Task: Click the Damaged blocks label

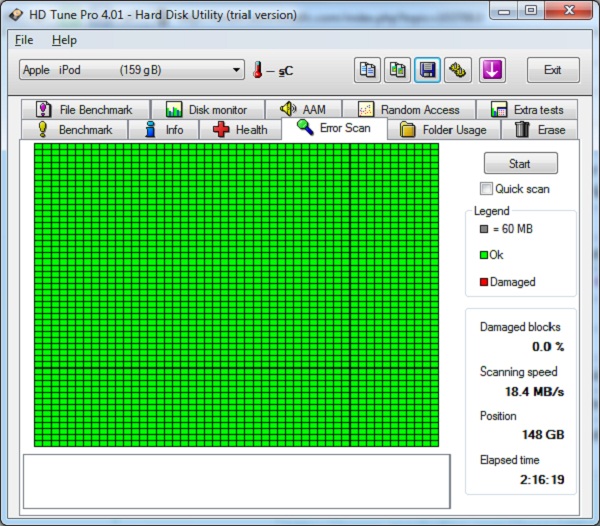Action: (520, 327)
